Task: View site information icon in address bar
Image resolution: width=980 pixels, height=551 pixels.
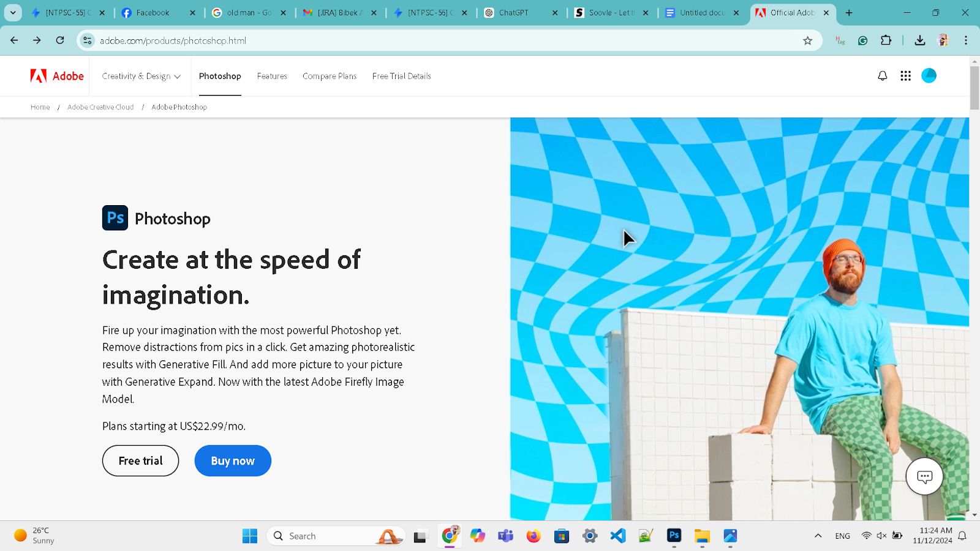Action: click(88, 40)
